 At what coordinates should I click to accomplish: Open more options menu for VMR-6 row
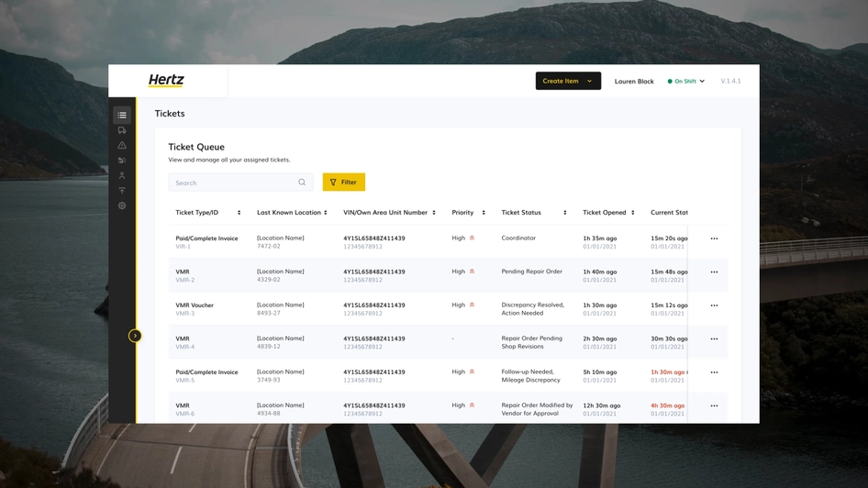[714, 405]
